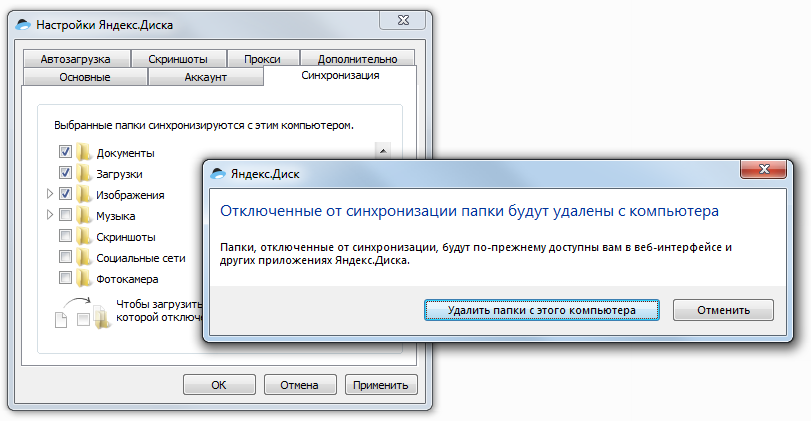Click the folder list scroll up arrow
811x421 pixels.
(x=383, y=151)
